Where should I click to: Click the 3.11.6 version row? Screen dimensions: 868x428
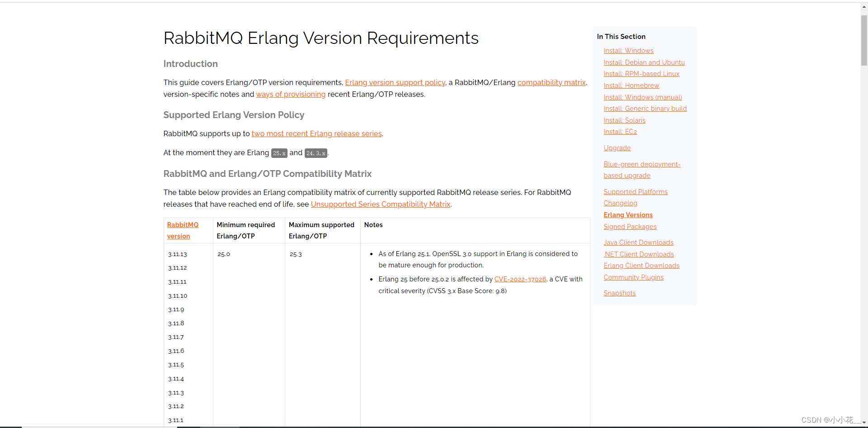[176, 351]
